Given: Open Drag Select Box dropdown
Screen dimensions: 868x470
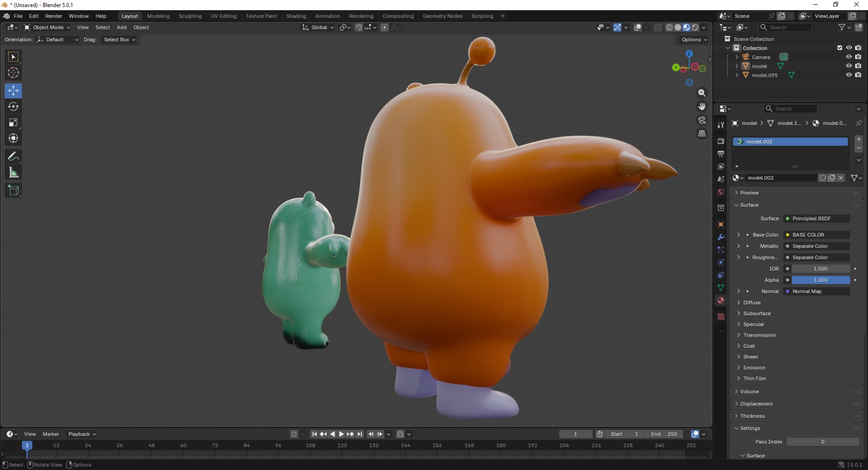Looking at the screenshot, I should point(119,40).
